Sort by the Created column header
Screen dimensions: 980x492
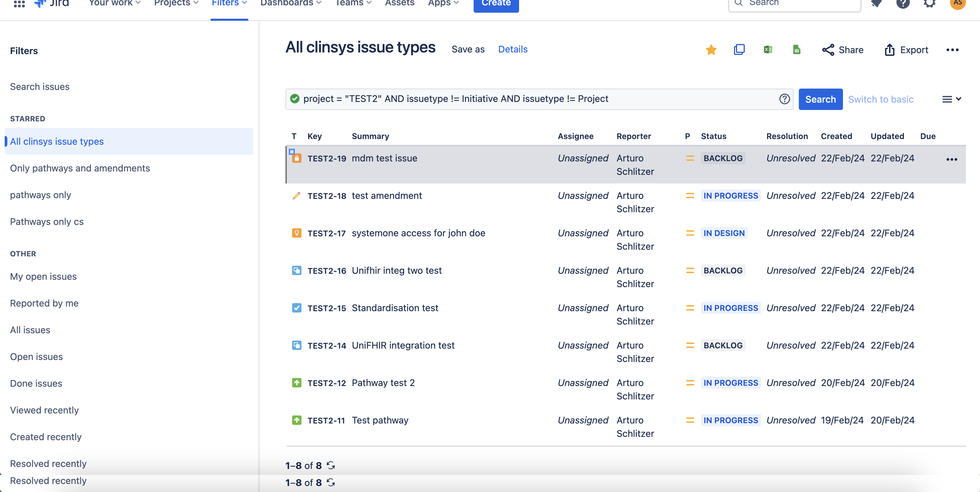click(x=836, y=136)
